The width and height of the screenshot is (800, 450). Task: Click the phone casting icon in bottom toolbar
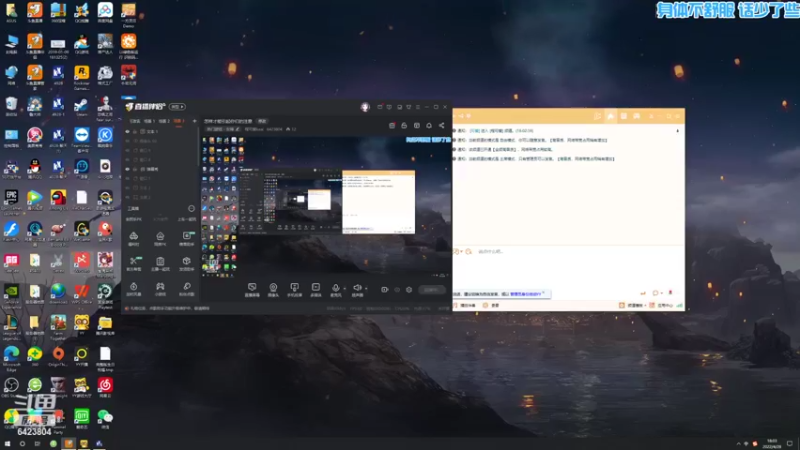coord(294,288)
